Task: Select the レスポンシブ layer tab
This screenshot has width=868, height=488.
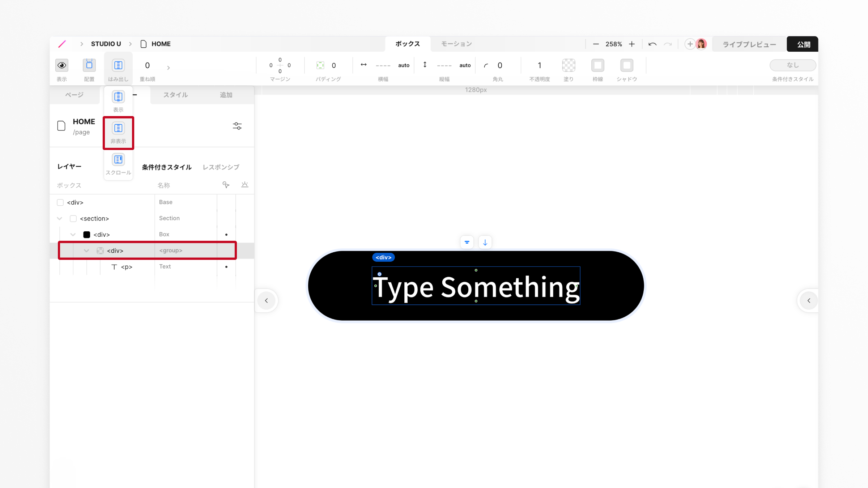Action: [221, 167]
